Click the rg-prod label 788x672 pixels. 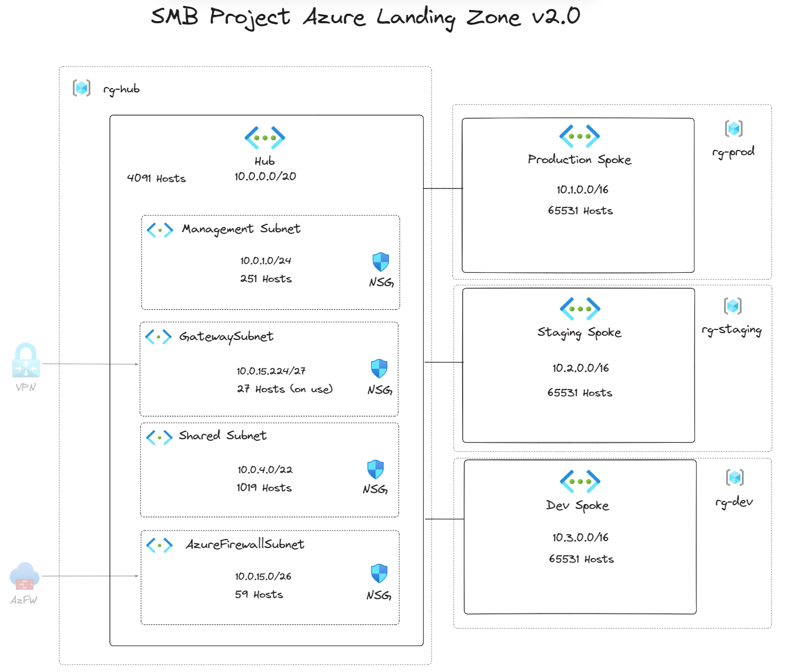[733, 152]
